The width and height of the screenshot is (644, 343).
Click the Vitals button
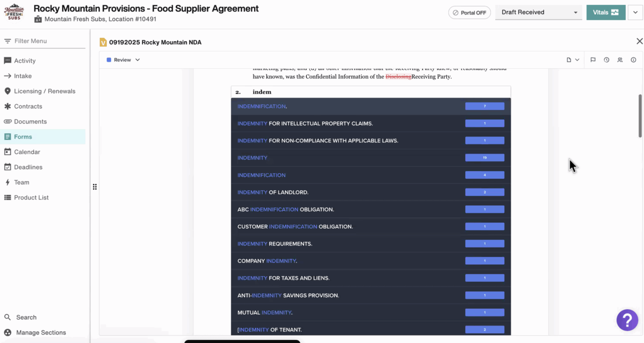coord(606,12)
